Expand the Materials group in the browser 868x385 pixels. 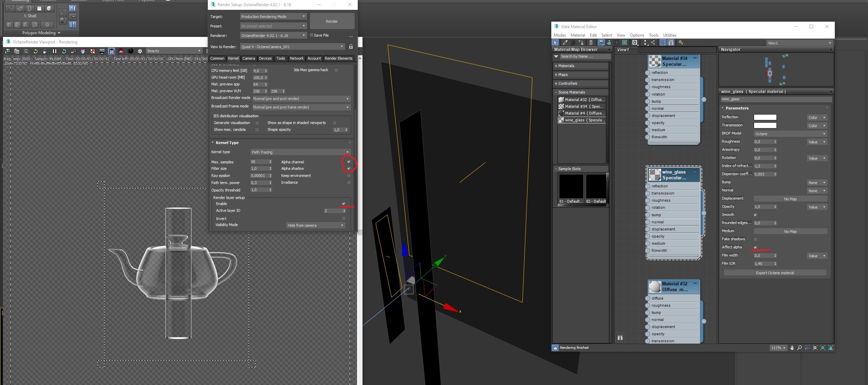566,66
